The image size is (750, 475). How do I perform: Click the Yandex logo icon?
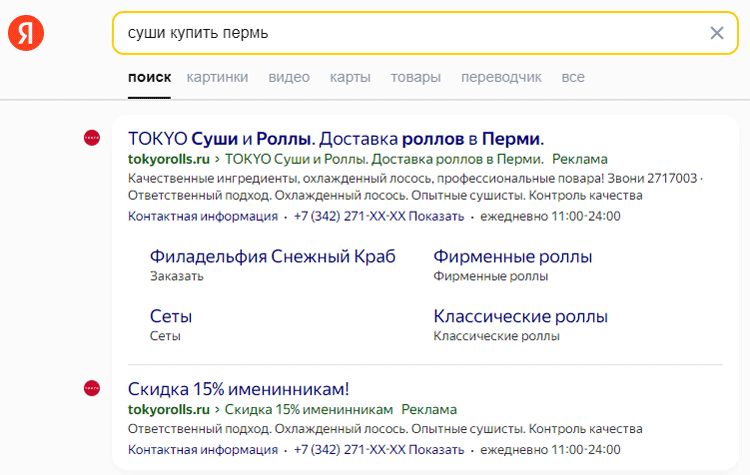(26, 33)
